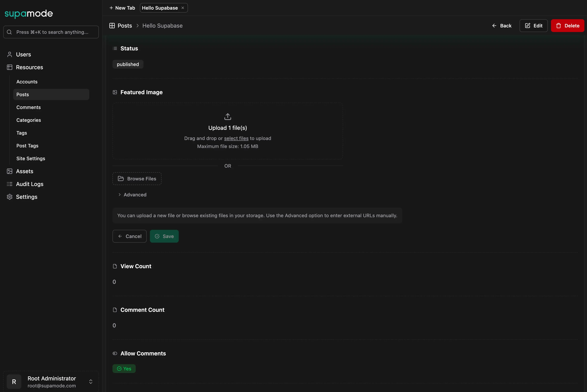This screenshot has height=392, width=587.
Task: Click the Browse Files button
Action: 137,178
